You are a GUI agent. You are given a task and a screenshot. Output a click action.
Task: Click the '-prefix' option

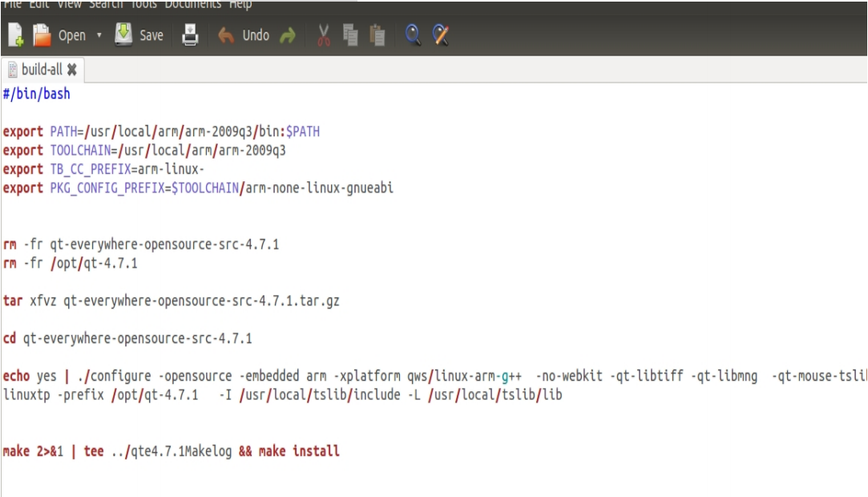coord(80,395)
